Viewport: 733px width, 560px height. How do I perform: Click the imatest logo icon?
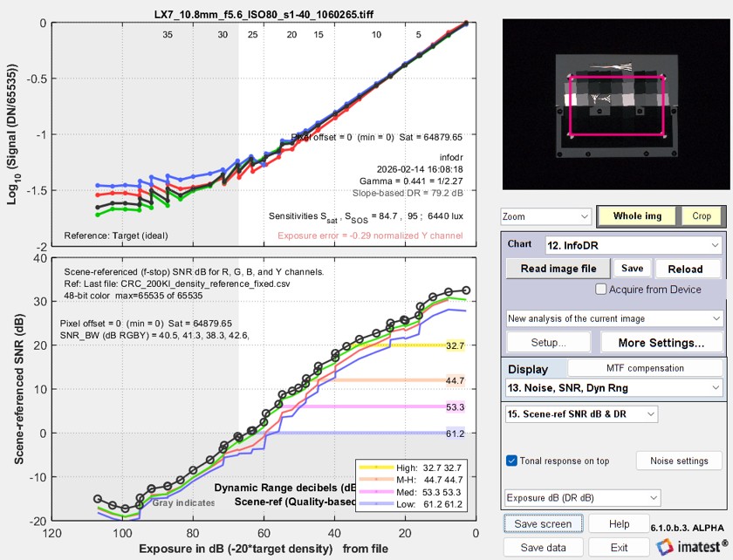click(x=663, y=547)
